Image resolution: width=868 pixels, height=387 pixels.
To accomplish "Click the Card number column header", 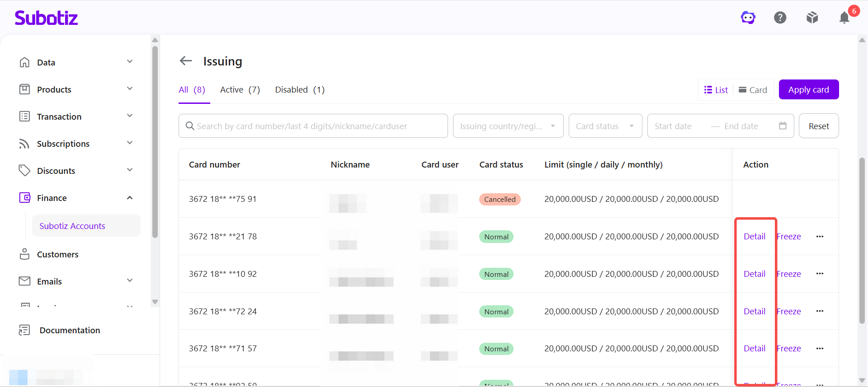I will click(x=214, y=164).
